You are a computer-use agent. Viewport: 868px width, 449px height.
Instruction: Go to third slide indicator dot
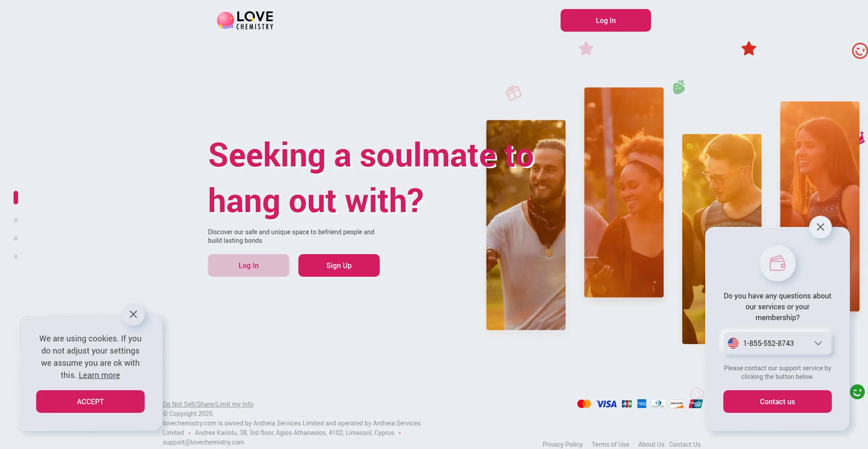(16, 238)
